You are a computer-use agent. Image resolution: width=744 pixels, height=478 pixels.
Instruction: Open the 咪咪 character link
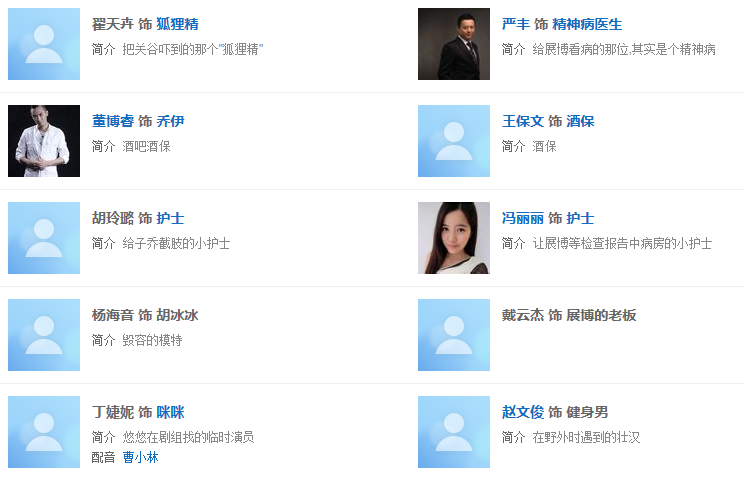(170, 412)
